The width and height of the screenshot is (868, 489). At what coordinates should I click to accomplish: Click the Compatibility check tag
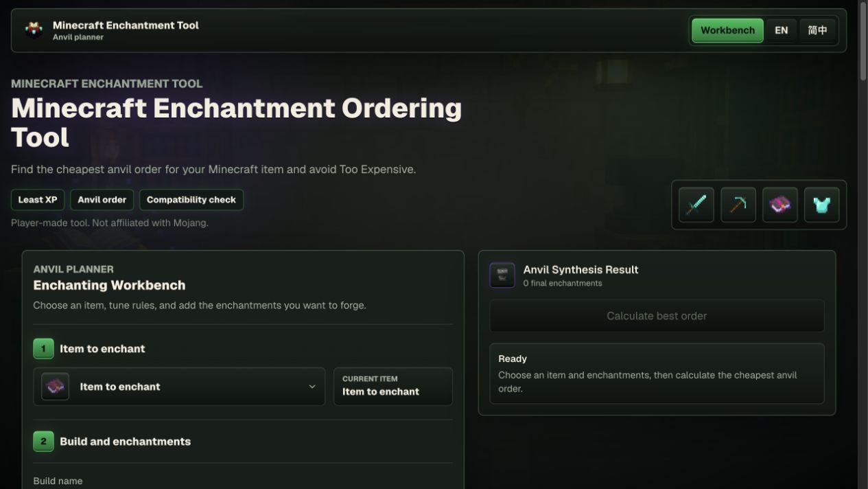(191, 200)
